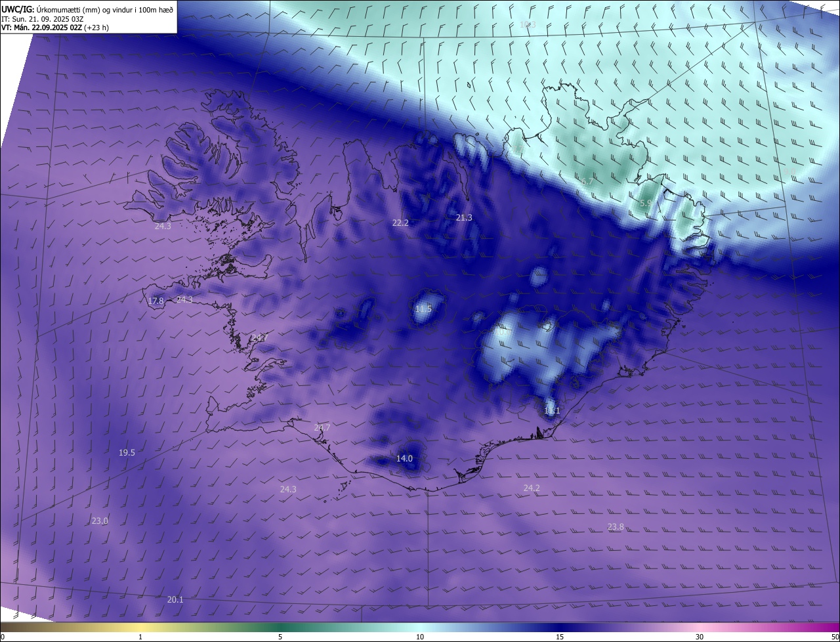Click the 24.3 label right beside 17.8
Screen dimensions: 840x642
click(184, 299)
